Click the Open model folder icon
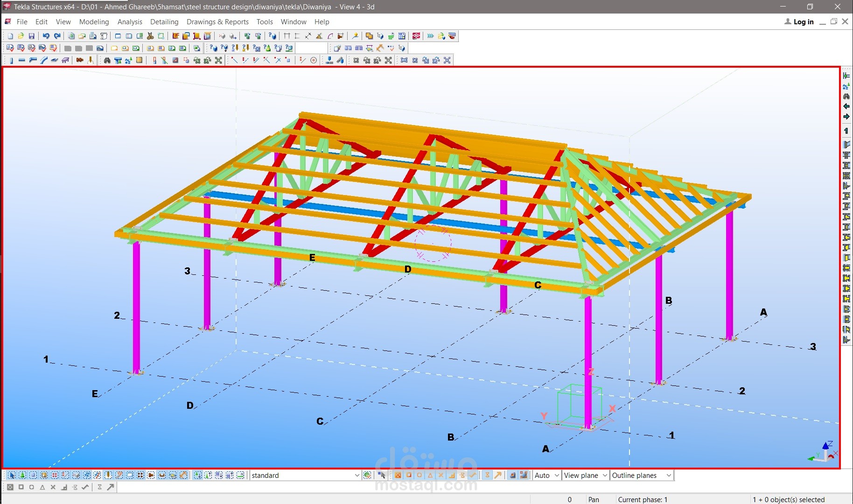The image size is (853, 504). click(x=21, y=36)
